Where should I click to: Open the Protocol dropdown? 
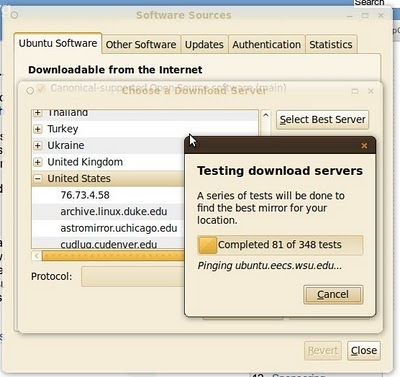tap(133, 276)
